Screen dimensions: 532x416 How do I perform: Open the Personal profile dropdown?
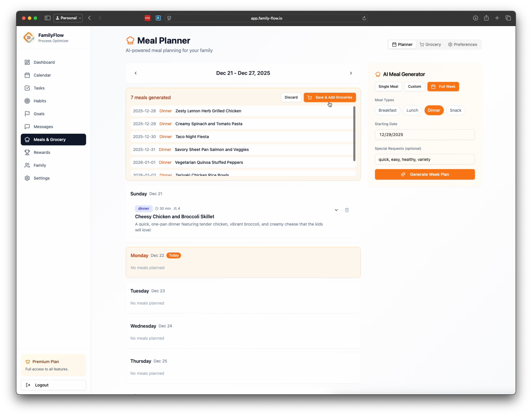(68, 18)
